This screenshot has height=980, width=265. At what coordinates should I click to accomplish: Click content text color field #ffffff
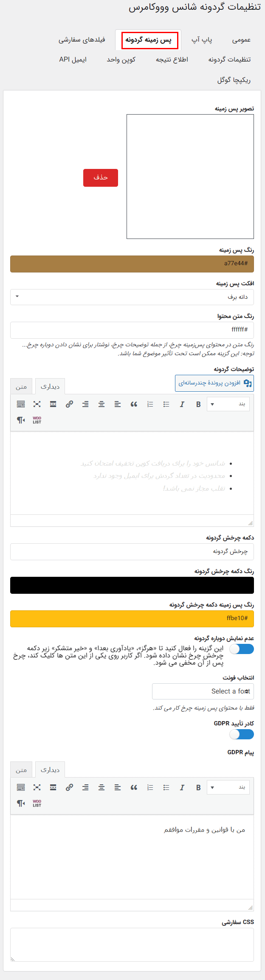(132, 330)
